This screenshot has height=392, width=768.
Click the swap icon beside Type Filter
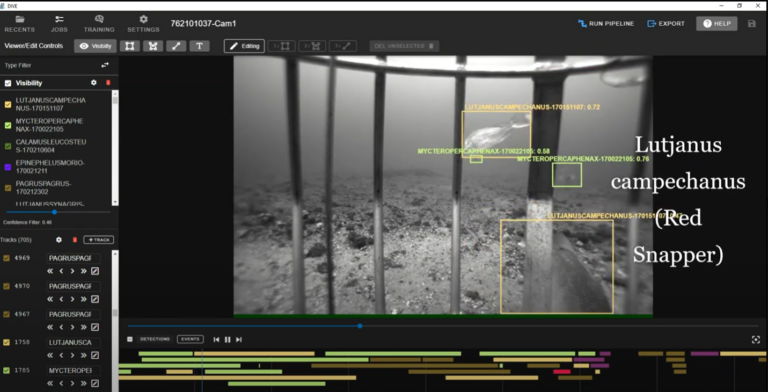tap(105, 65)
